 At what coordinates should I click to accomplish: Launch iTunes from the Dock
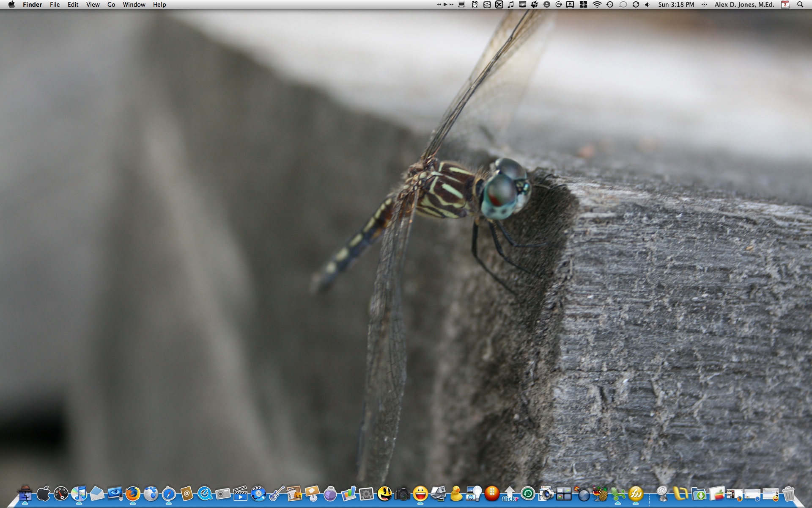[x=79, y=494]
